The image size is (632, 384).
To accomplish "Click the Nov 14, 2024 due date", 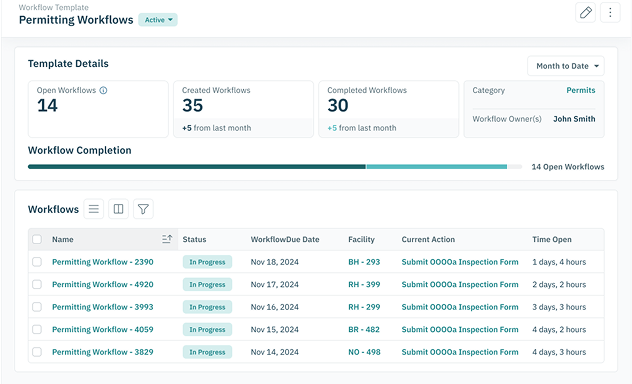I will coord(274,352).
